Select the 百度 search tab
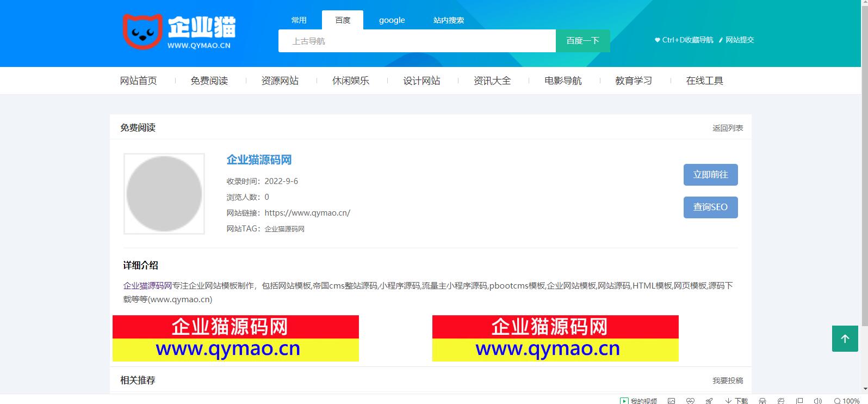868x404 pixels. [343, 20]
